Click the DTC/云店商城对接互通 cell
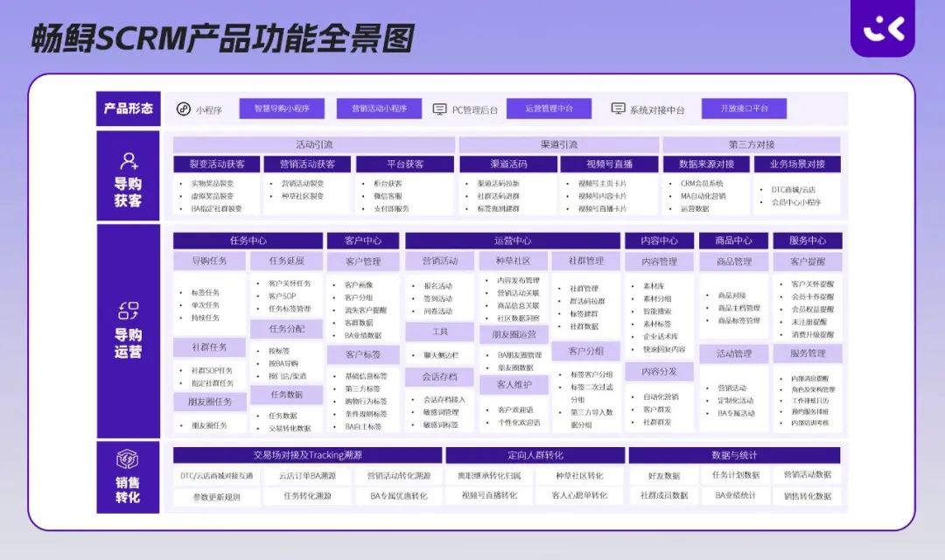Viewport: 945px width, 560px height. pyautogui.click(x=216, y=476)
